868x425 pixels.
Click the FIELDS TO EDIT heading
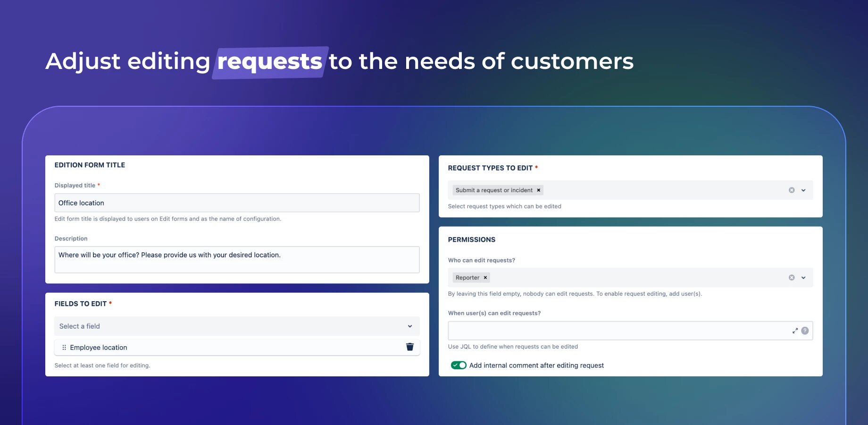point(81,304)
